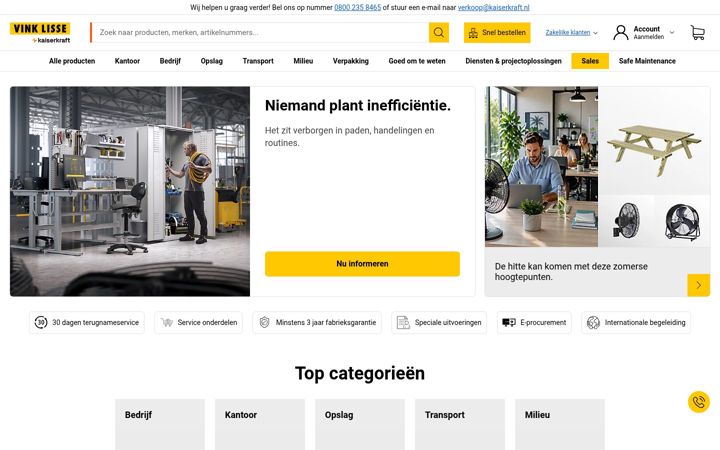Click the account person icon
The height and width of the screenshot is (450, 720).
point(620,33)
